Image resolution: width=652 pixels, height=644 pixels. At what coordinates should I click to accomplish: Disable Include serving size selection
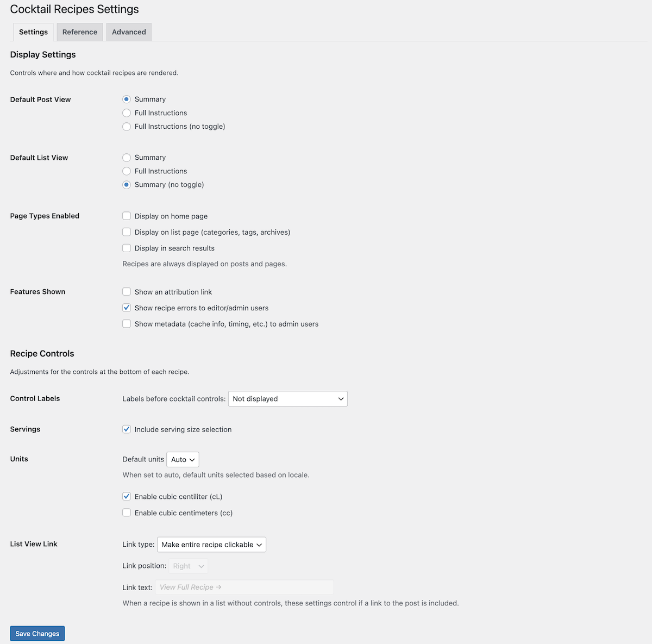point(126,429)
